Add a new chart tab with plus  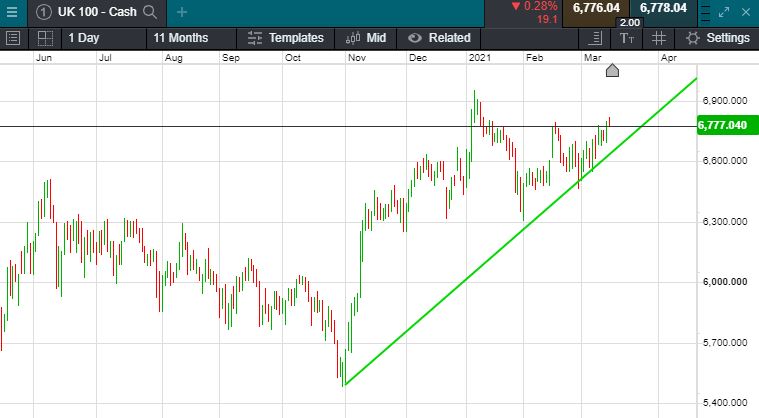tap(181, 12)
